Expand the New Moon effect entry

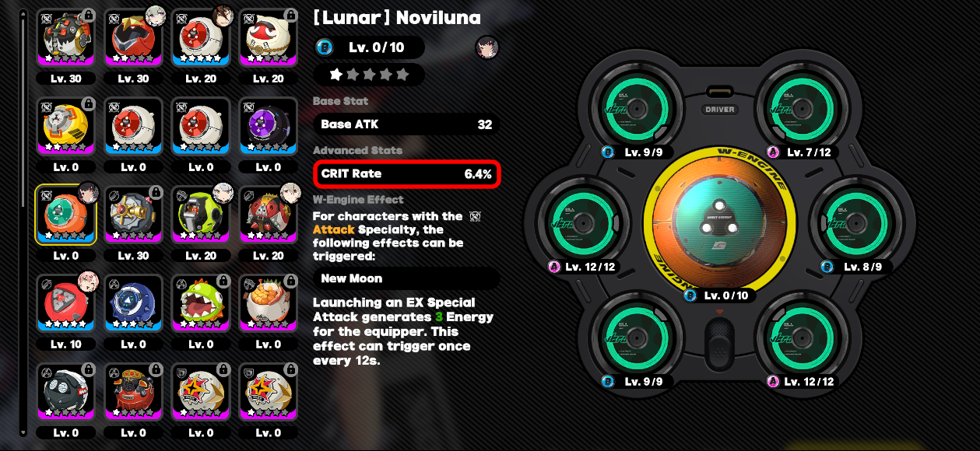[x=406, y=278]
